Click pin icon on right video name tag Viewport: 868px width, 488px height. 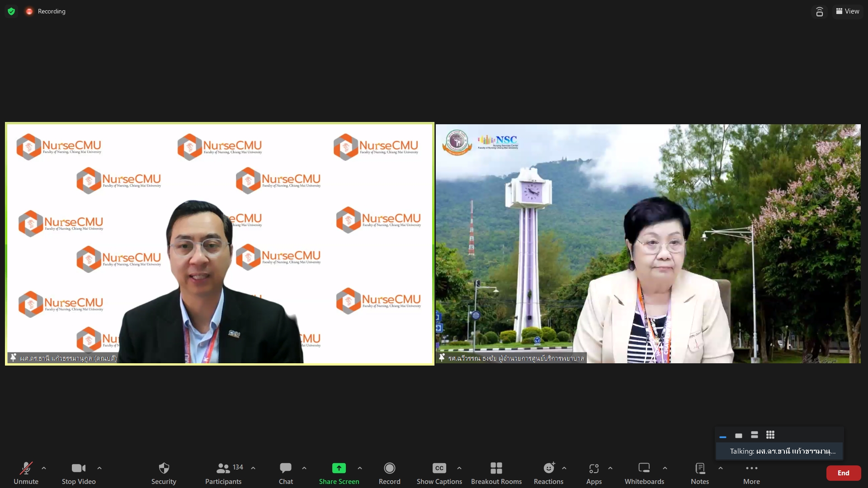pos(442,358)
